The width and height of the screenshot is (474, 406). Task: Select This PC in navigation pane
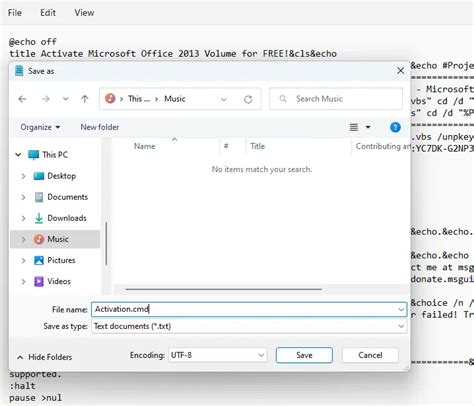pos(55,155)
